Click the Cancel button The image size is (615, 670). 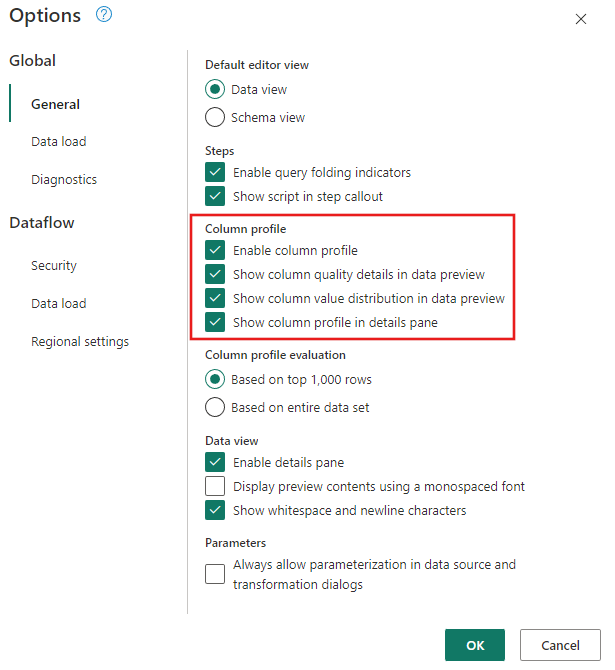point(560,645)
